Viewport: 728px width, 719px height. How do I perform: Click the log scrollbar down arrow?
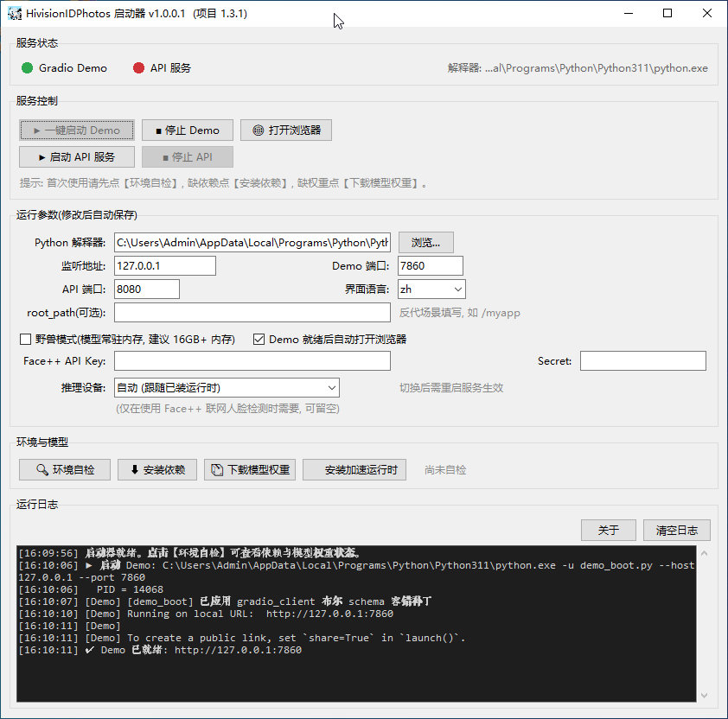click(x=704, y=695)
